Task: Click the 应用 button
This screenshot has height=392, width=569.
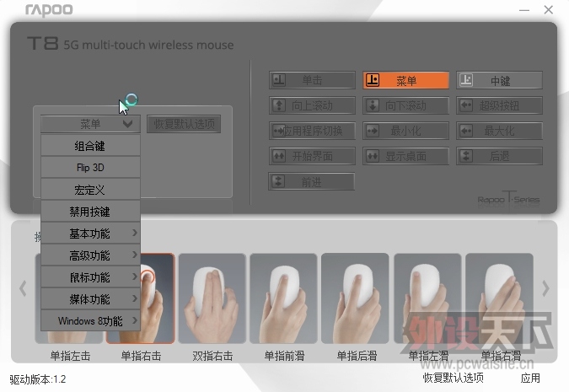Action: pyautogui.click(x=530, y=378)
